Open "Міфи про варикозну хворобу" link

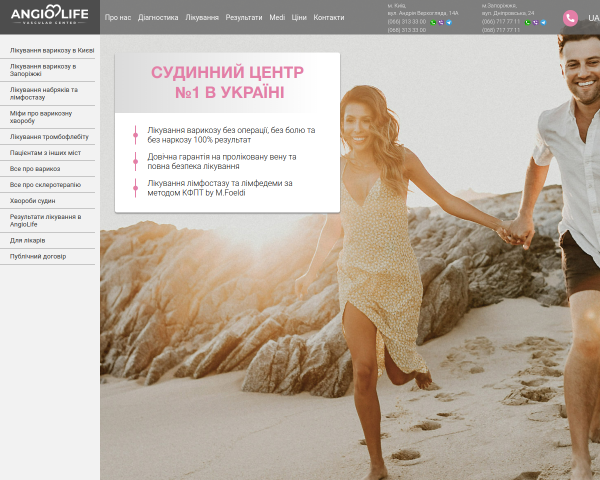coord(41,117)
